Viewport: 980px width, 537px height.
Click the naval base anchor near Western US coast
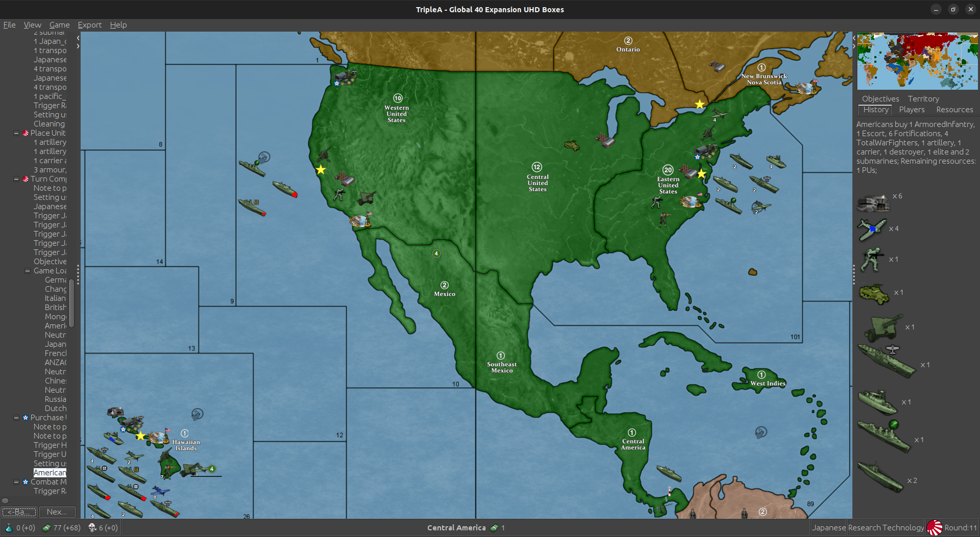360,221
